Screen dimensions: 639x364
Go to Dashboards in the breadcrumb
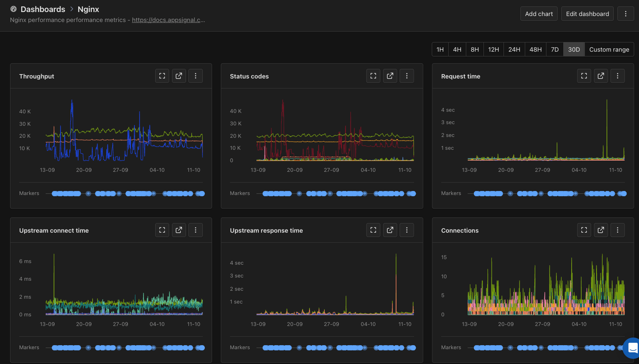[43, 9]
